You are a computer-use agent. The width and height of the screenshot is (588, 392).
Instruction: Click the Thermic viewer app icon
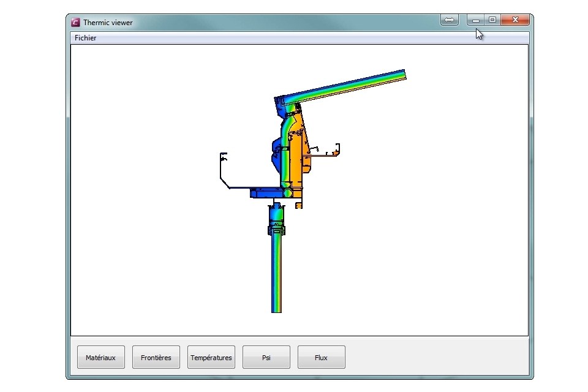coord(75,23)
